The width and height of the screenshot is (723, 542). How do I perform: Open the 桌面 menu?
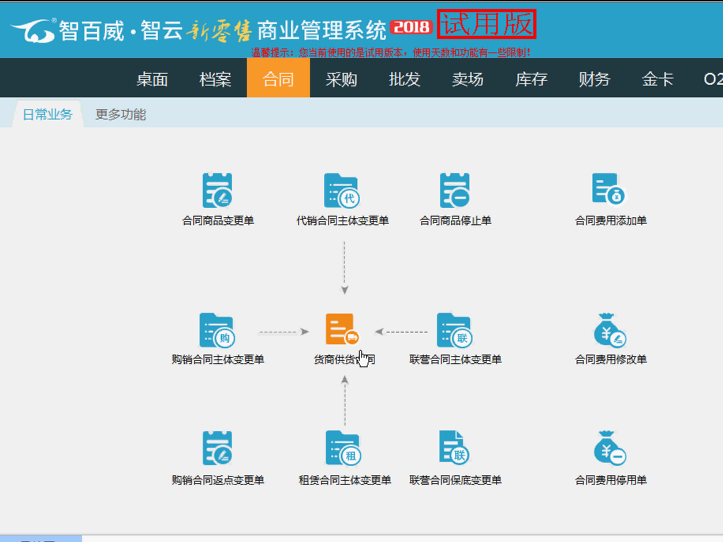point(152,79)
